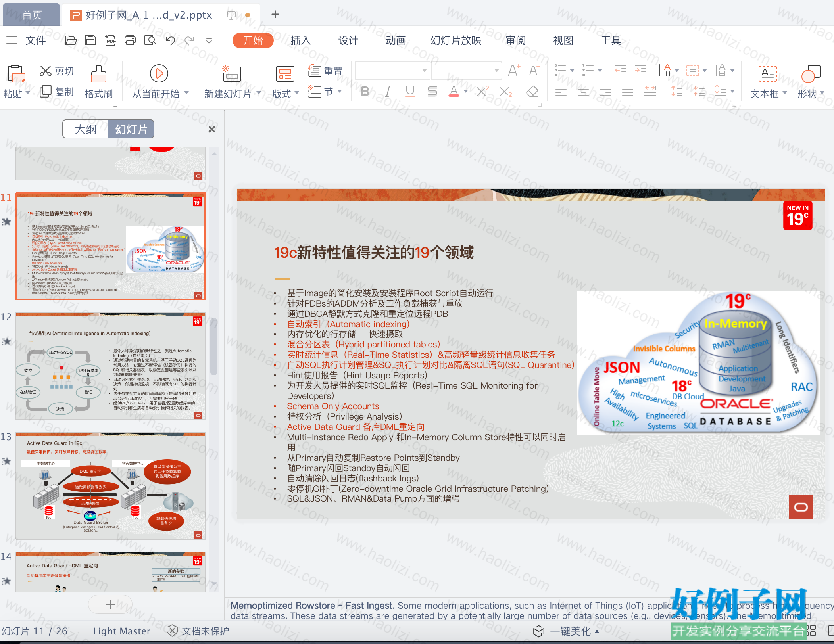Copy selection with 复制
The height and width of the screenshot is (644, 834).
coord(57,92)
